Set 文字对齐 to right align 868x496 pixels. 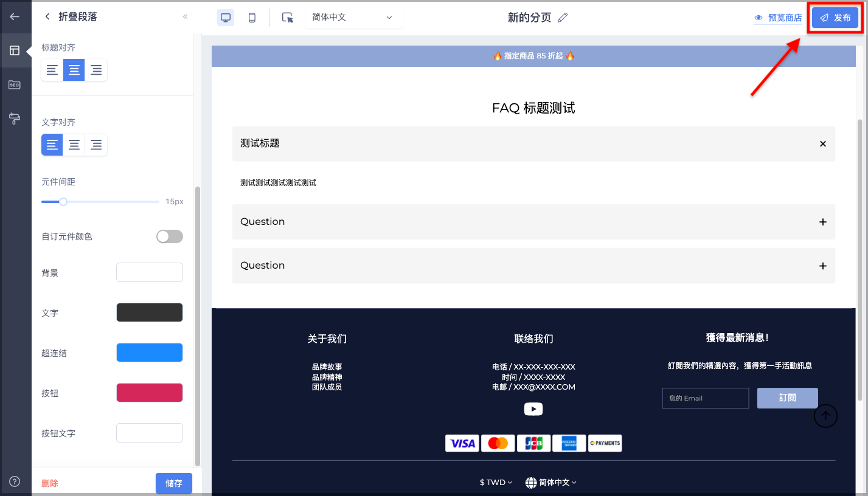pos(96,145)
